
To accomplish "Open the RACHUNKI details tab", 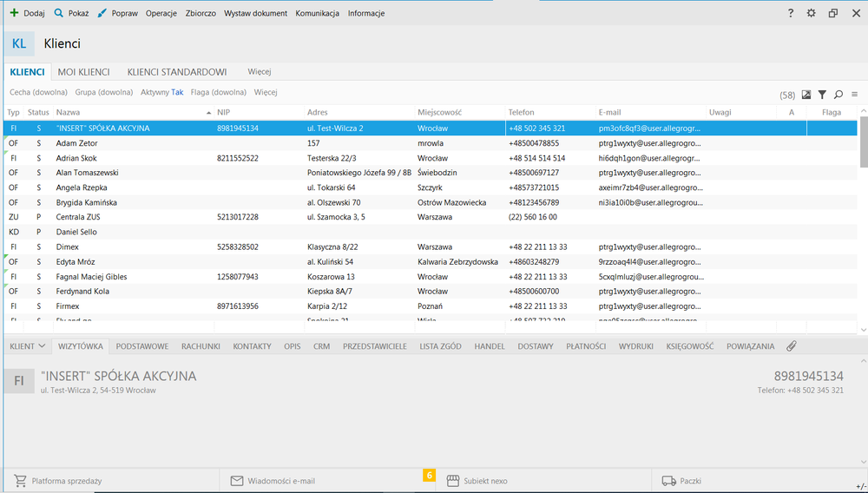I will pyautogui.click(x=201, y=346).
